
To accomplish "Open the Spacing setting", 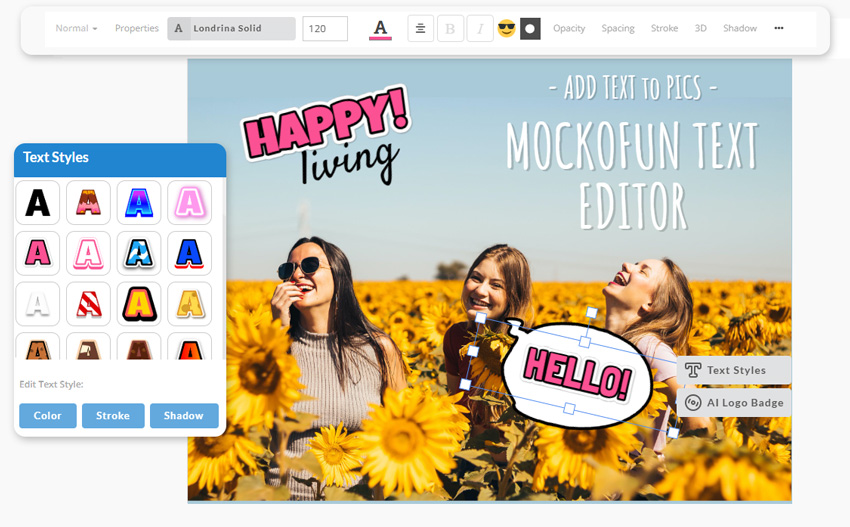I will point(617,28).
